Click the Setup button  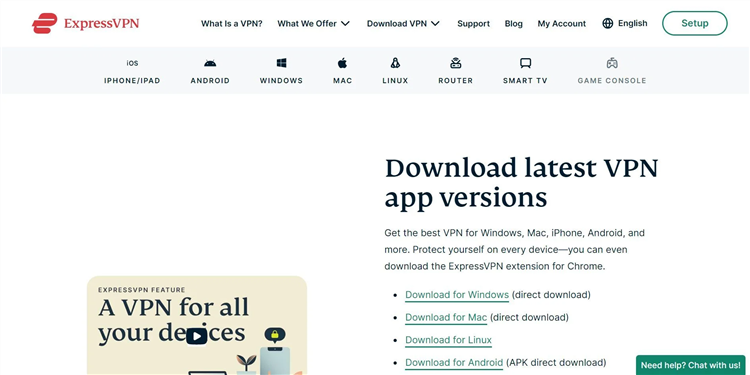[695, 23]
